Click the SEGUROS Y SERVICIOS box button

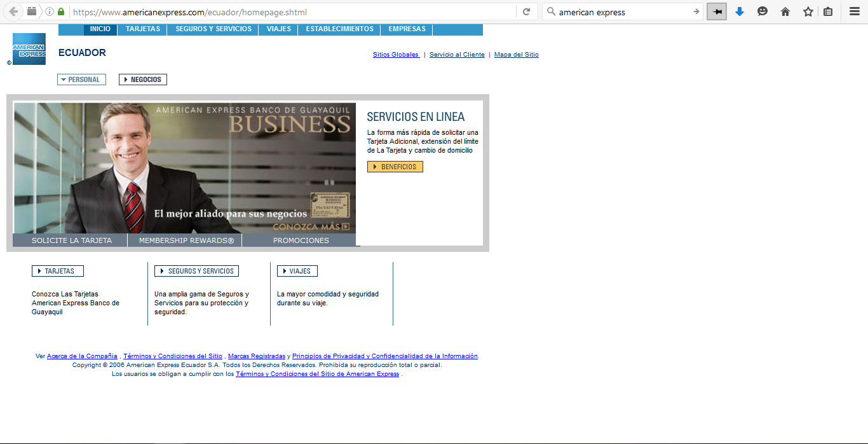(x=196, y=271)
